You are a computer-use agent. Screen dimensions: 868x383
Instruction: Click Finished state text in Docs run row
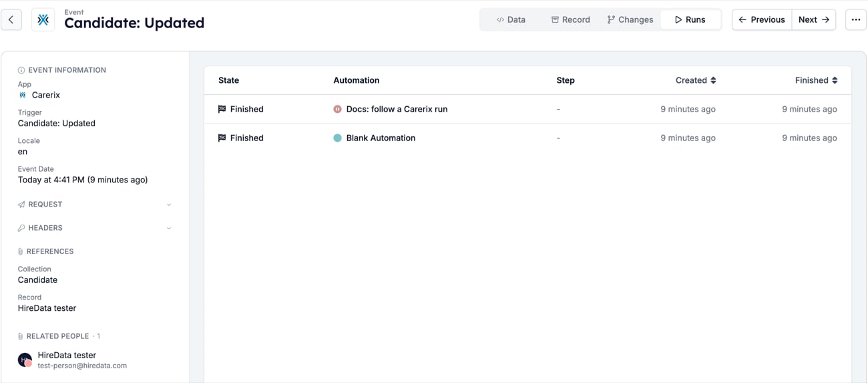click(246, 109)
